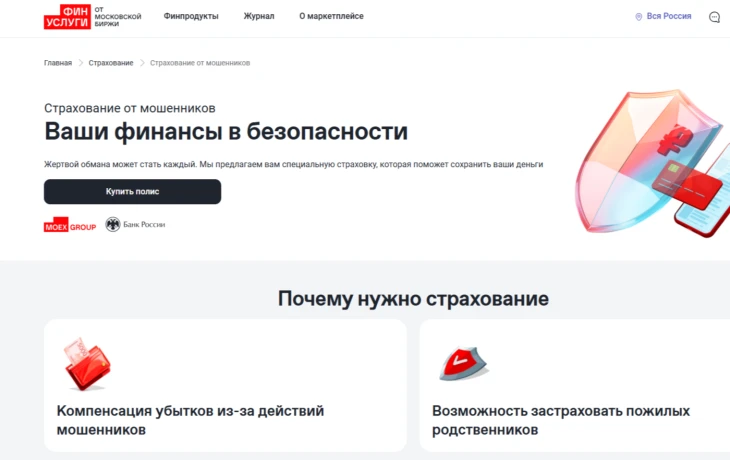Click the MOEX Group logo

[x=70, y=225]
